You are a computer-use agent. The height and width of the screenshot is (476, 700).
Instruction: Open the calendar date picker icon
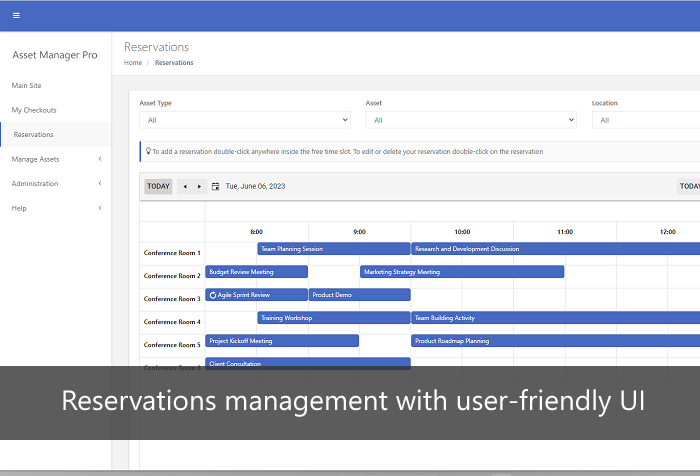point(216,187)
